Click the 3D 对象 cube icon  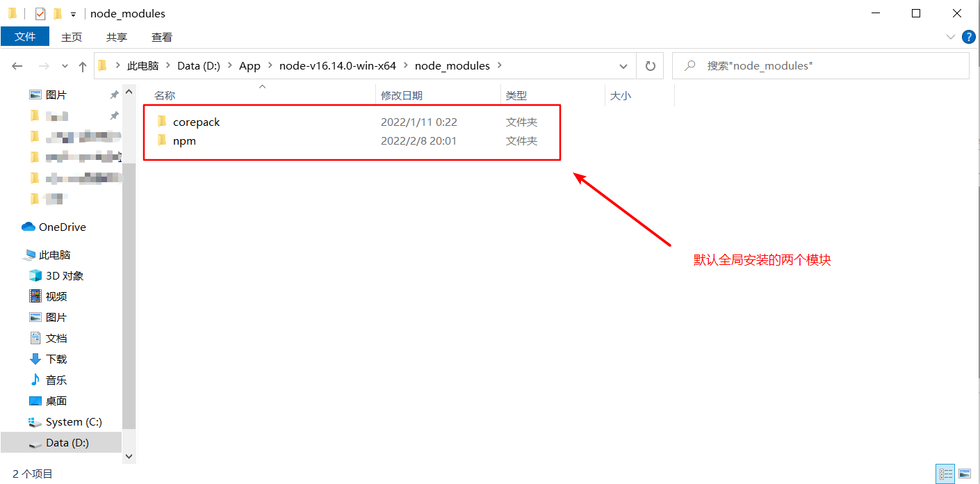point(35,275)
